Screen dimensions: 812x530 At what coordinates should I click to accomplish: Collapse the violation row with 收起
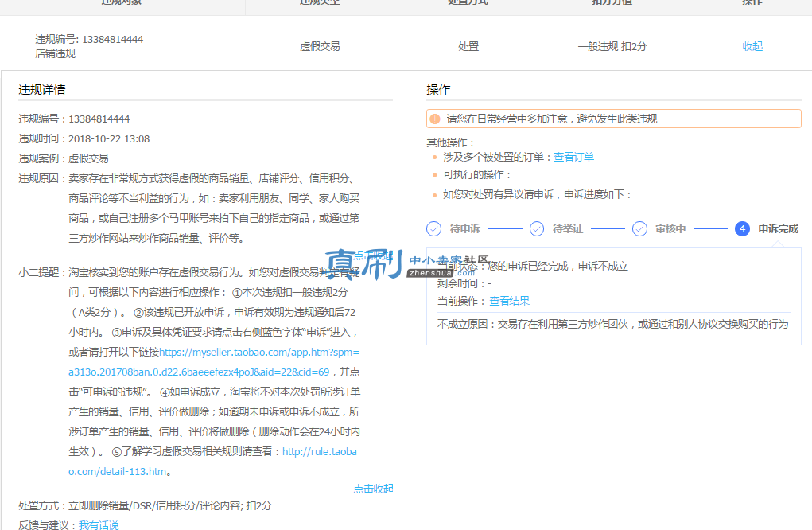[x=752, y=46]
